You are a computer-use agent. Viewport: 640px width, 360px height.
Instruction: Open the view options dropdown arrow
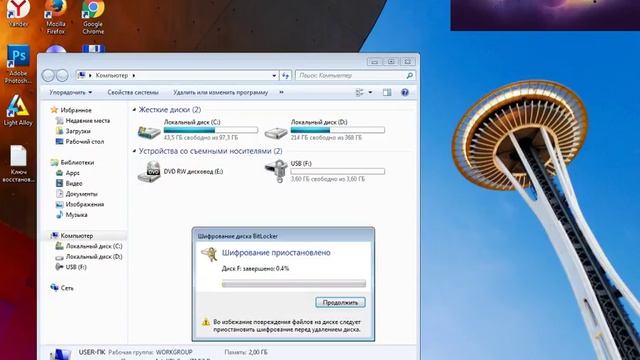click(x=370, y=93)
